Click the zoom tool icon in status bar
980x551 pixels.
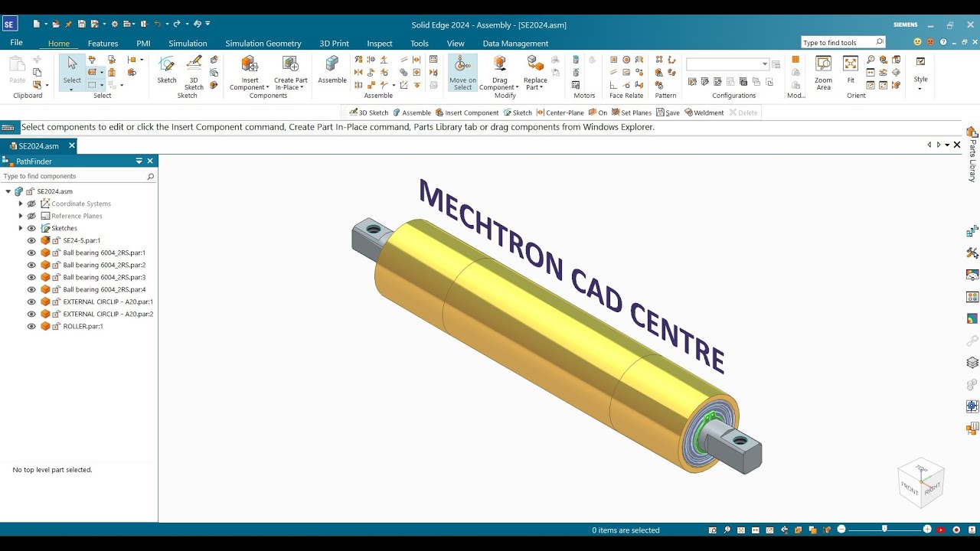[727, 530]
